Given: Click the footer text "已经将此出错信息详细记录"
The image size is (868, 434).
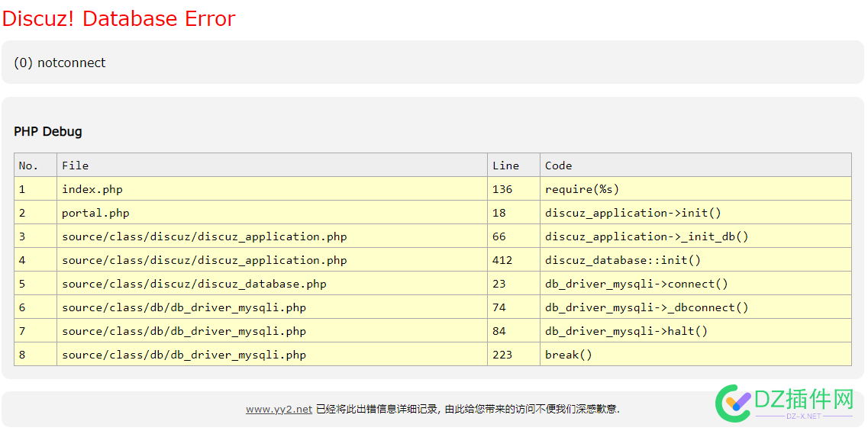Looking at the screenshot, I should tap(376, 409).
